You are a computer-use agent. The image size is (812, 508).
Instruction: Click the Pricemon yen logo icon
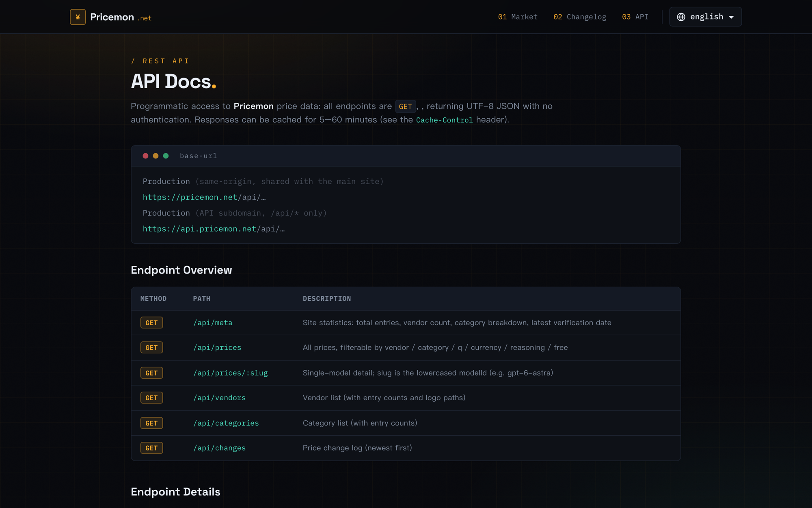click(78, 17)
